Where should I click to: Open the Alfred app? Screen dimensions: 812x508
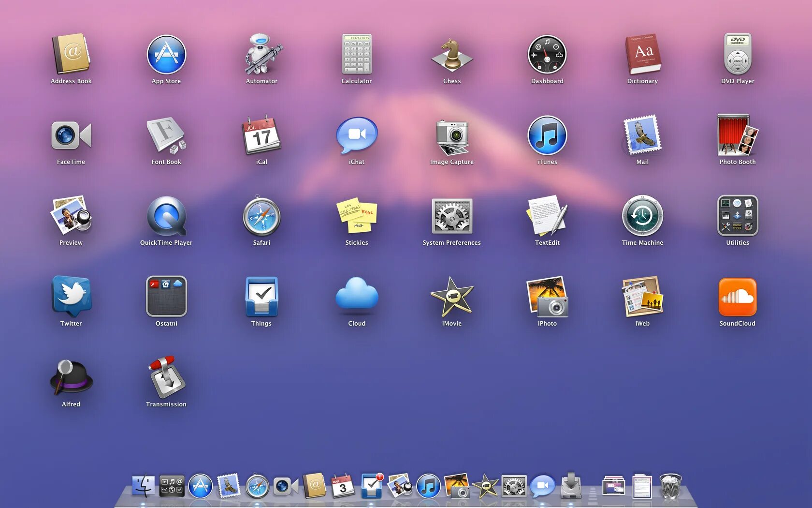[71, 377]
